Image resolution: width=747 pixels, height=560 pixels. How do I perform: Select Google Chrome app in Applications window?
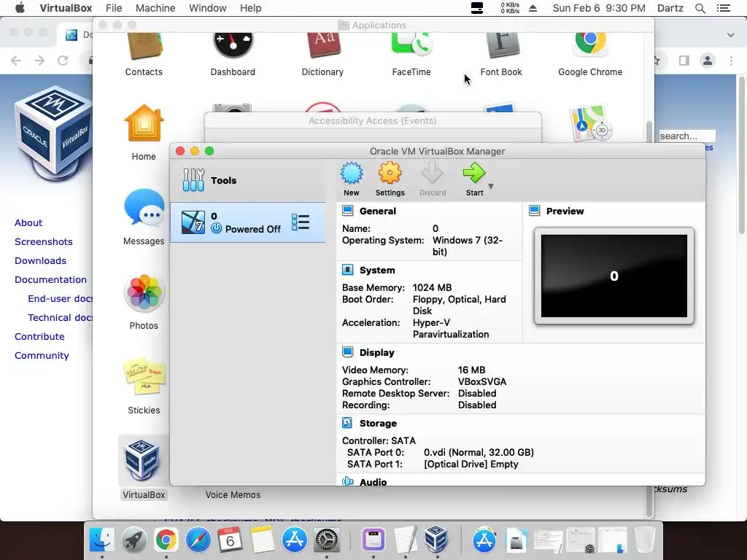click(x=590, y=55)
